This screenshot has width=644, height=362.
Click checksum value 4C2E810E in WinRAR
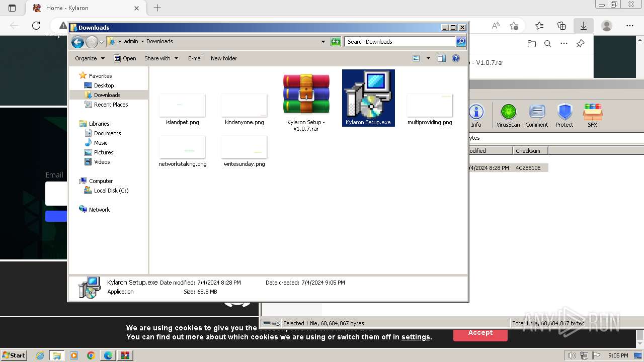(528, 168)
